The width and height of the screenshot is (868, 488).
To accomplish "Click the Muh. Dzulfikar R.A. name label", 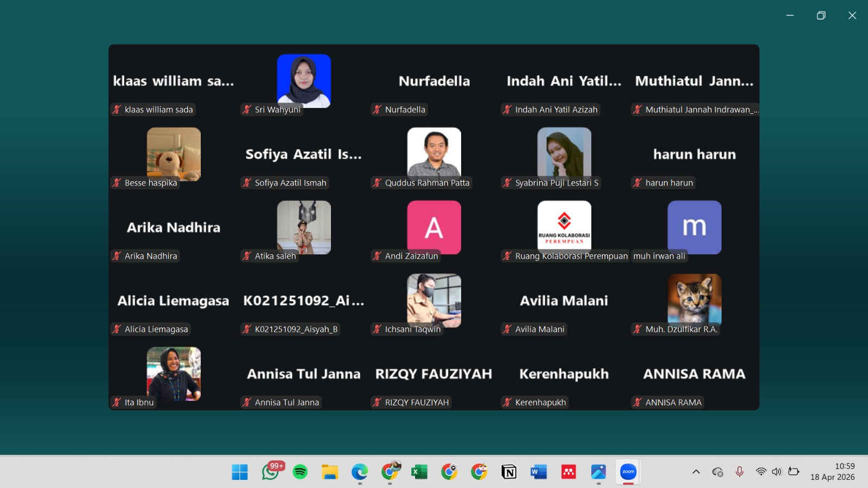I will [x=681, y=329].
